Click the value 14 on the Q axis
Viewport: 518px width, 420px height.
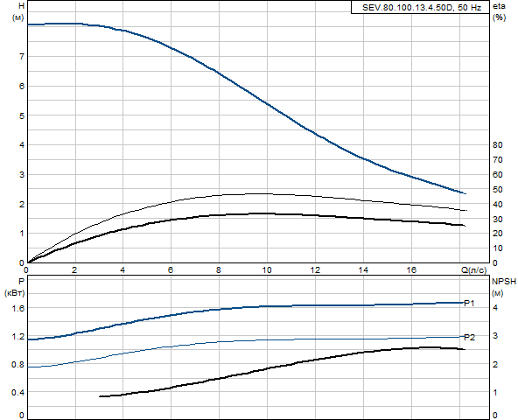point(363,270)
